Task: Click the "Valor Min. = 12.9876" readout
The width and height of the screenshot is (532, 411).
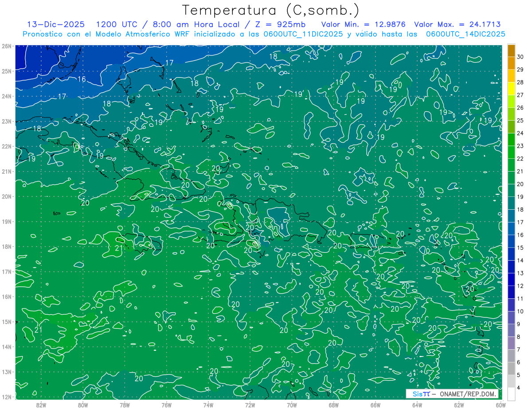Action: click(364, 24)
